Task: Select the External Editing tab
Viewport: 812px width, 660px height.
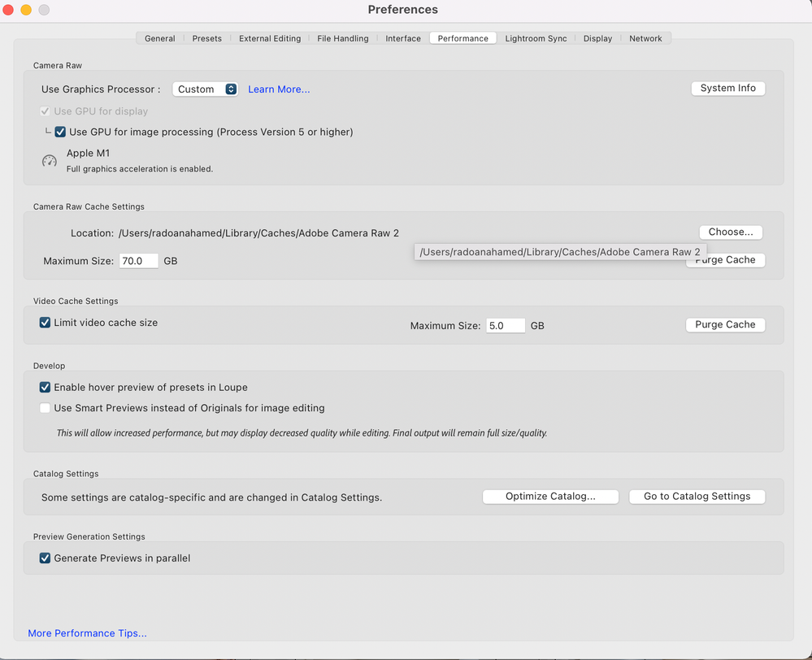Action: [x=270, y=38]
